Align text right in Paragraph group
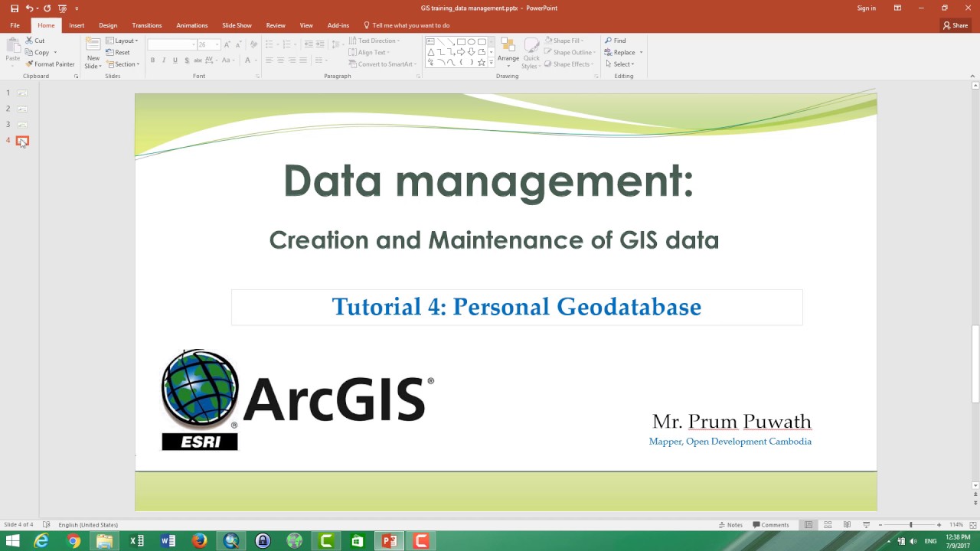The width and height of the screenshot is (980, 551). [292, 60]
